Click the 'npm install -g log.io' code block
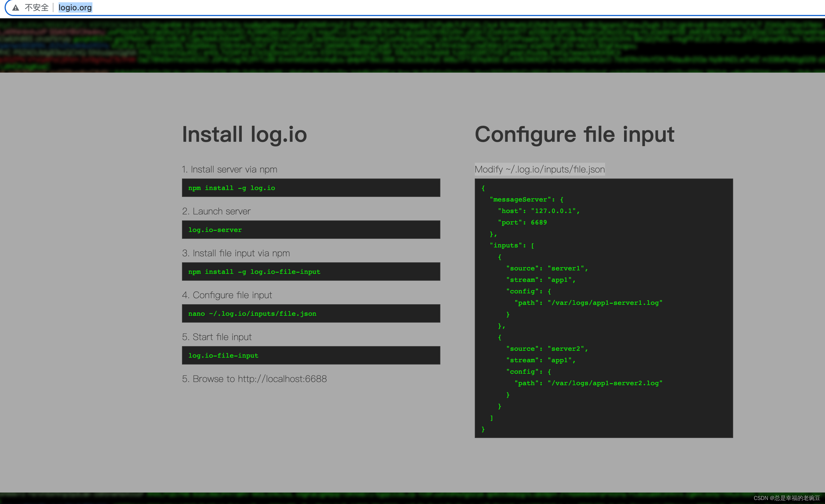The image size is (825, 504). pyautogui.click(x=311, y=188)
